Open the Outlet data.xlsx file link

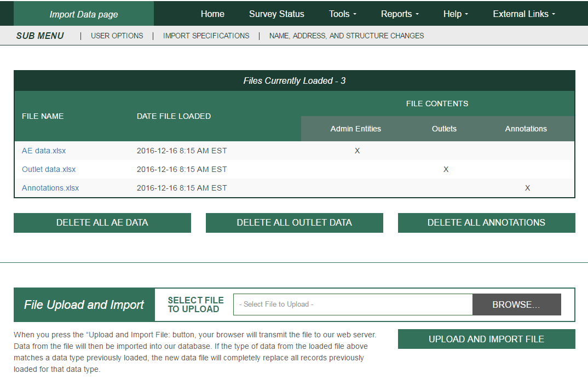point(49,169)
